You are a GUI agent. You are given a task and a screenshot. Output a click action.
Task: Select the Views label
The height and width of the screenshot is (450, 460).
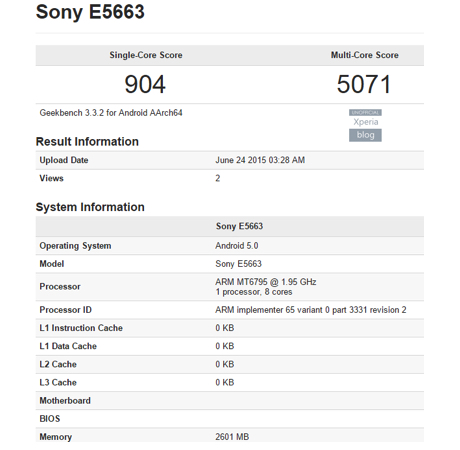[51, 178]
